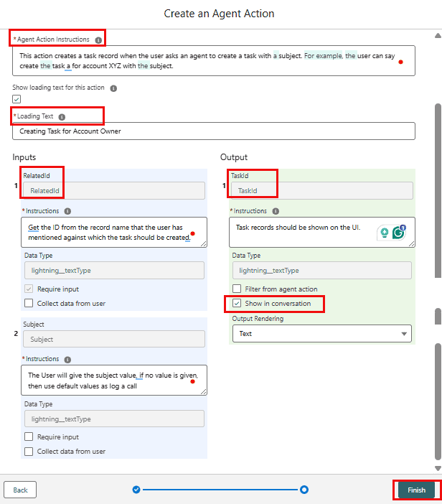The height and width of the screenshot is (504, 442).
Task: Uncheck 'Show loading text for this action' checkbox
Action: point(17,99)
